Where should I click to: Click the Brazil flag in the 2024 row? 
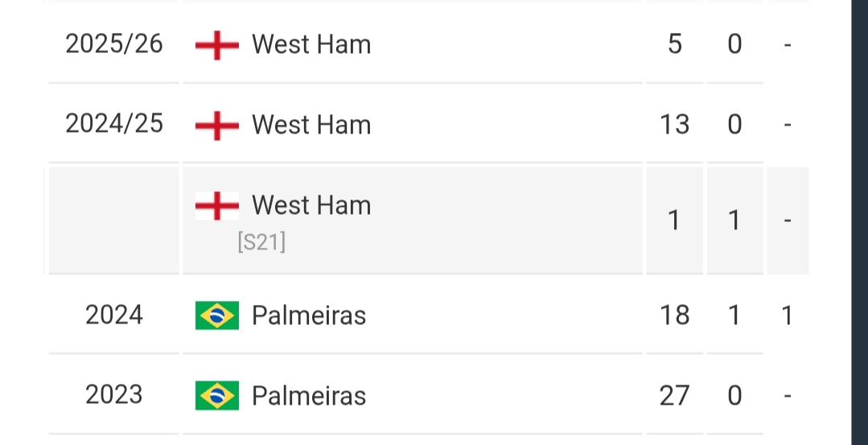click(216, 315)
